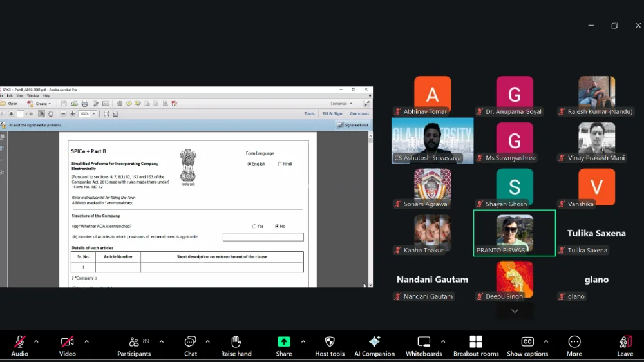Show more participants with down chevron
Screen dimensions: 644x362
pos(515,311)
